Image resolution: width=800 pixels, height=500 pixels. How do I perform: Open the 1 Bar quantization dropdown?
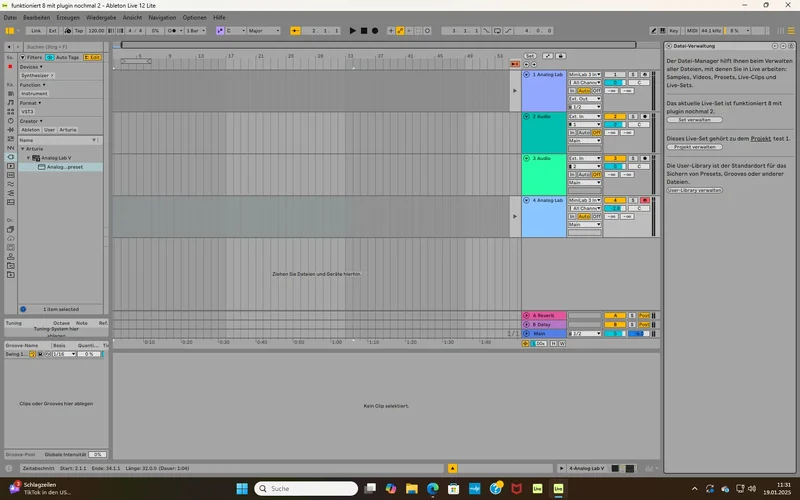196,31
